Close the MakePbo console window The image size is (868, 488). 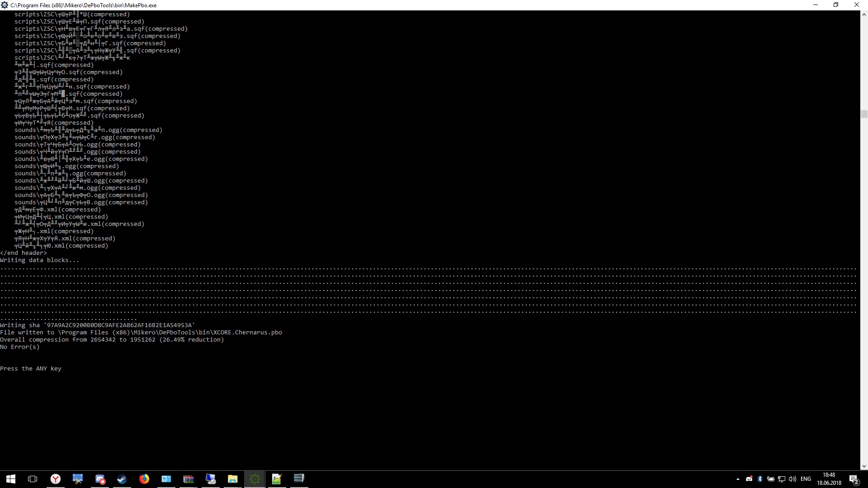(x=857, y=5)
